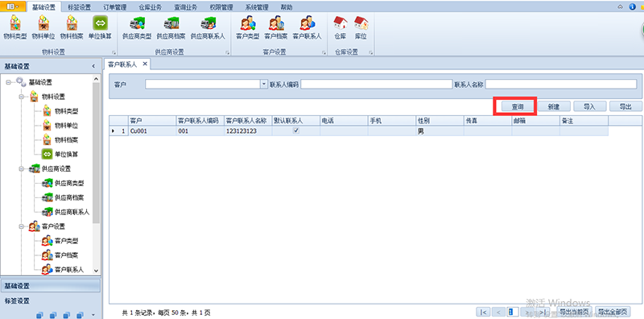Open the 客户 combo box dropdown
This screenshot has height=319, width=644.
pyautogui.click(x=264, y=84)
